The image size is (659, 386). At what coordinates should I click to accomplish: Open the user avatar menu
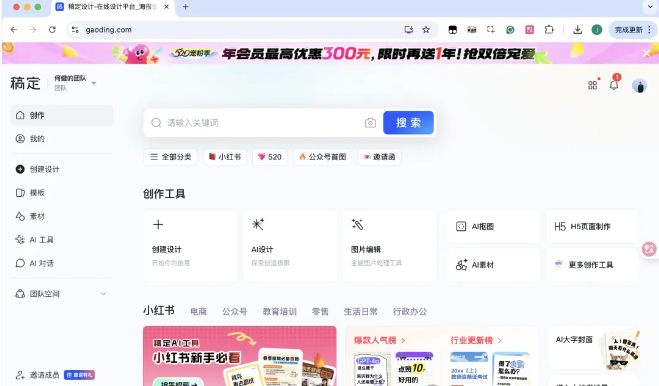coord(639,86)
